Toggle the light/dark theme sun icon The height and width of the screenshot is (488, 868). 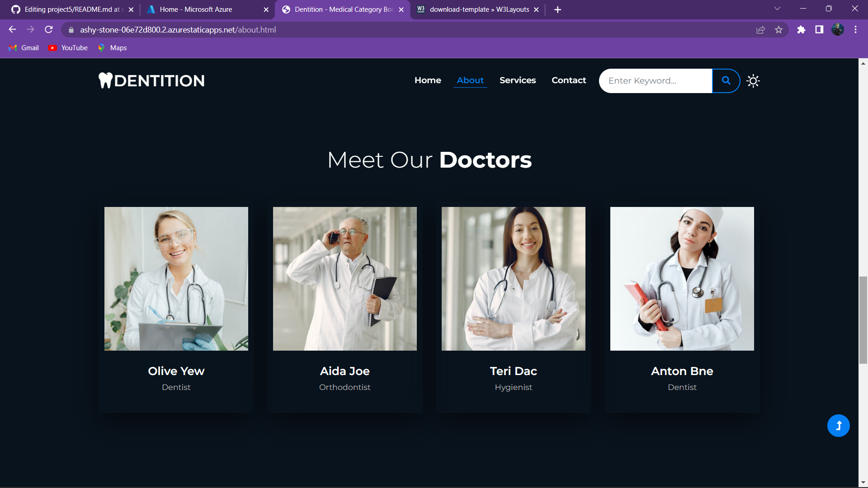753,81
